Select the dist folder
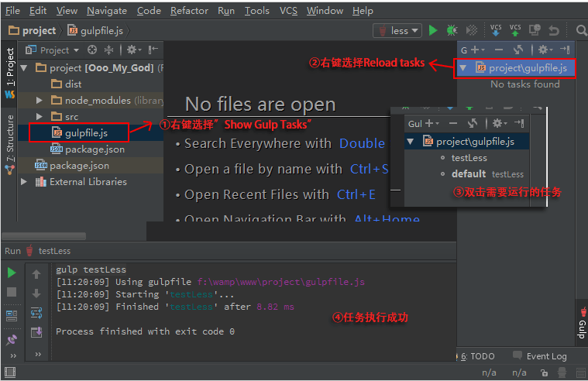The width and height of the screenshot is (588, 381). [x=67, y=84]
